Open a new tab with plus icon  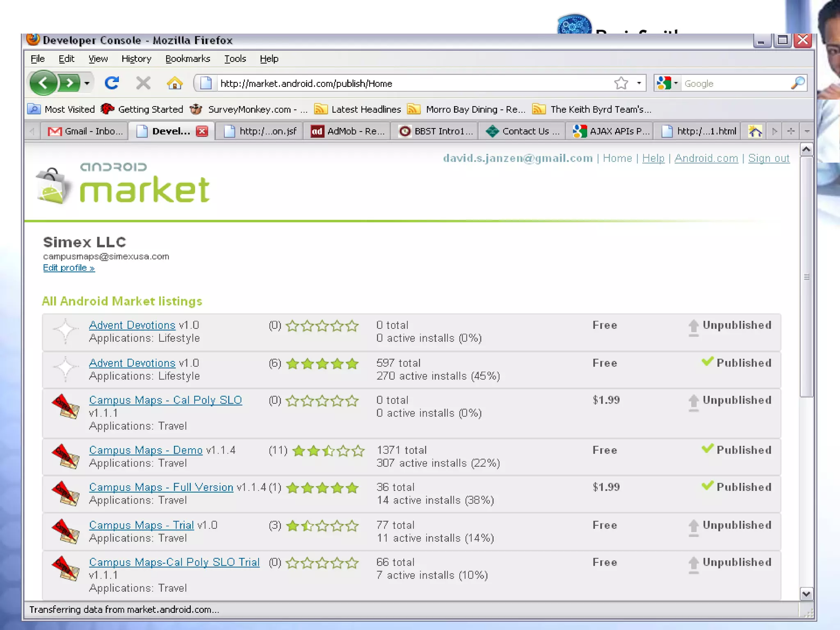(x=791, y=131)
